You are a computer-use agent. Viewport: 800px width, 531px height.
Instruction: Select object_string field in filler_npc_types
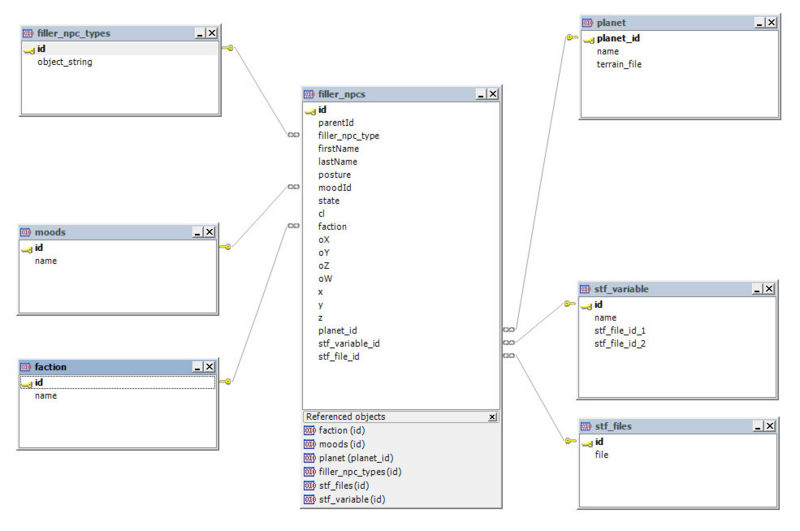[x=65, y=61]
